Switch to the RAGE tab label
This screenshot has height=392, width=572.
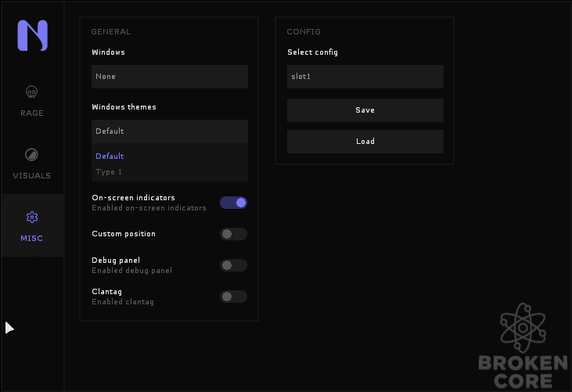coord(32,113)
